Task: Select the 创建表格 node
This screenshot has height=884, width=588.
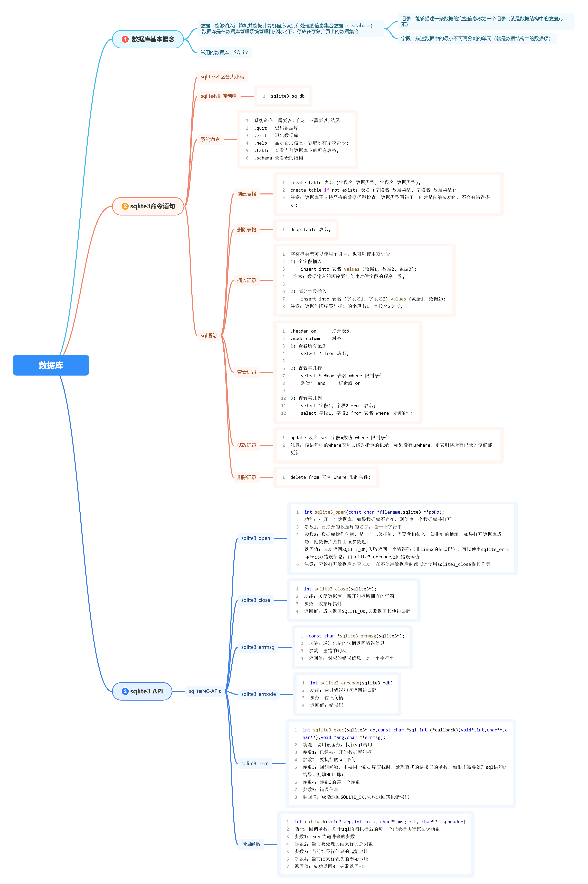Action: (247, 194)
